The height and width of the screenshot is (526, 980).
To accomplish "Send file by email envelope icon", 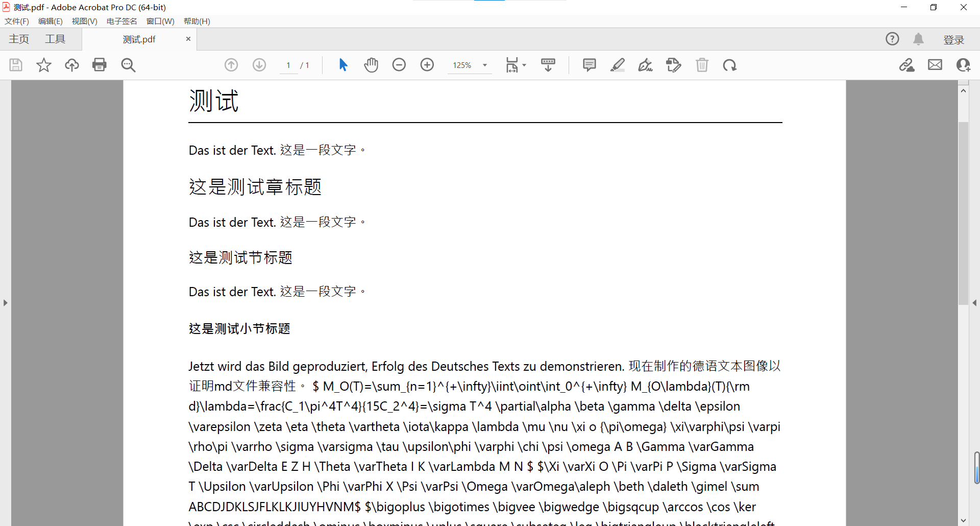I will 935,65.
